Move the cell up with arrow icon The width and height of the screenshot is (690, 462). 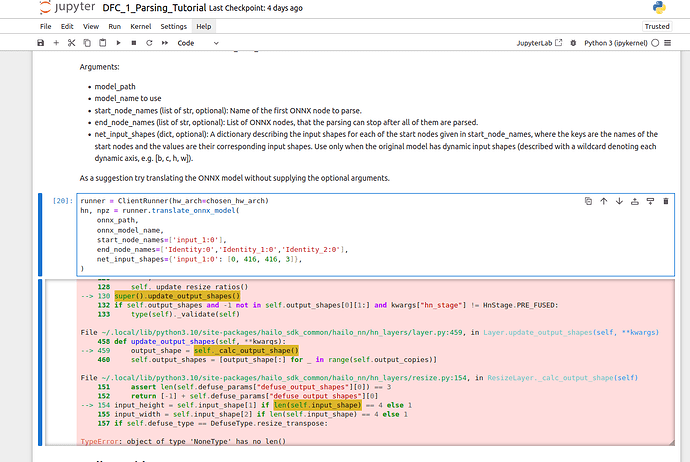(603, 201)
